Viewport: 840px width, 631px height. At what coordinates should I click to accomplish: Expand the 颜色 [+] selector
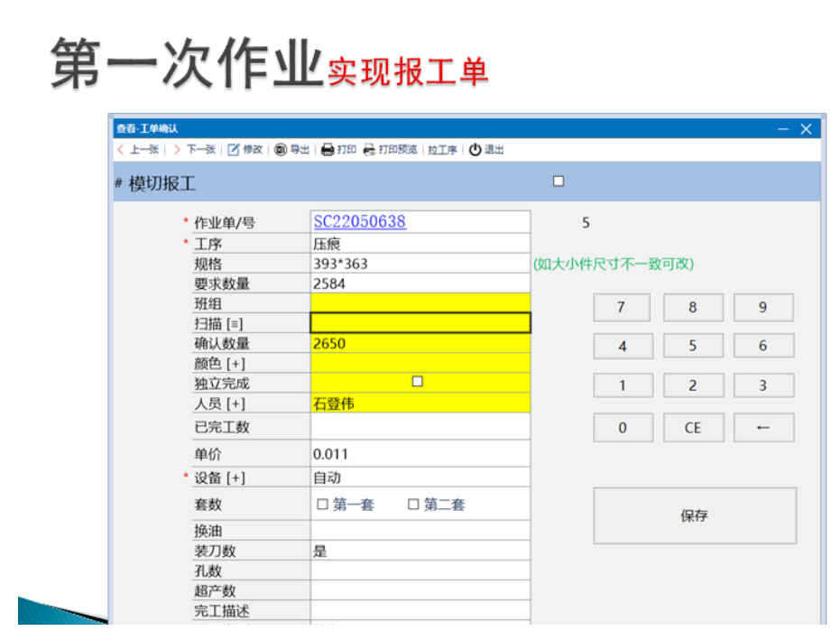pyautogui.click(x=235, y=364)
